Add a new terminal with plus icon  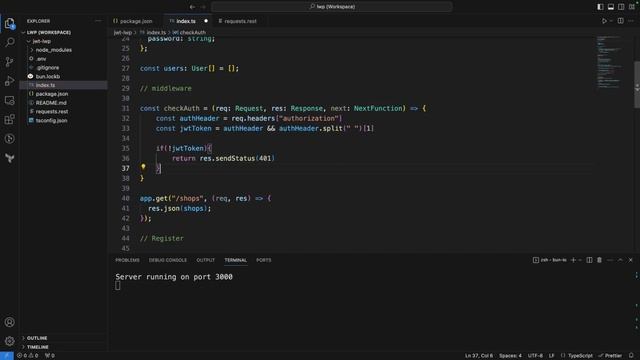573,260
